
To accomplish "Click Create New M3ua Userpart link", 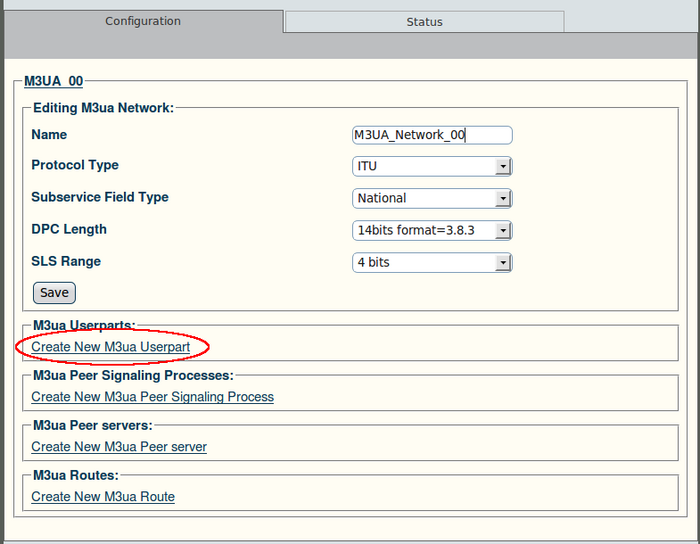I will point(110,347).
